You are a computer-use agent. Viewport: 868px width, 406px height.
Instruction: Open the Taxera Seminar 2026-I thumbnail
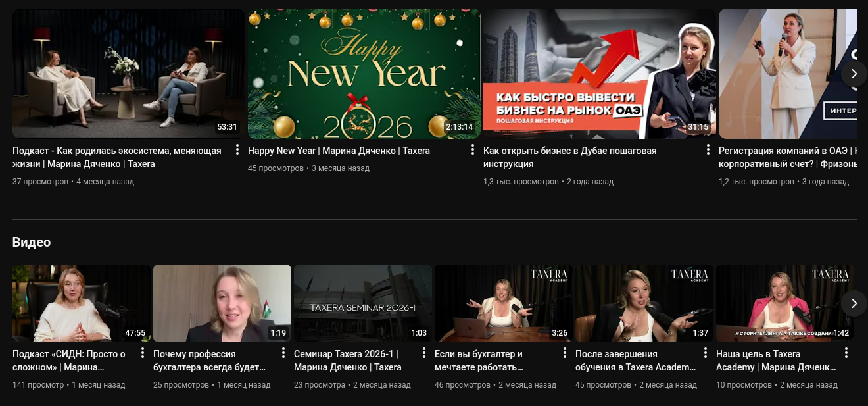(x=362, y=303)
